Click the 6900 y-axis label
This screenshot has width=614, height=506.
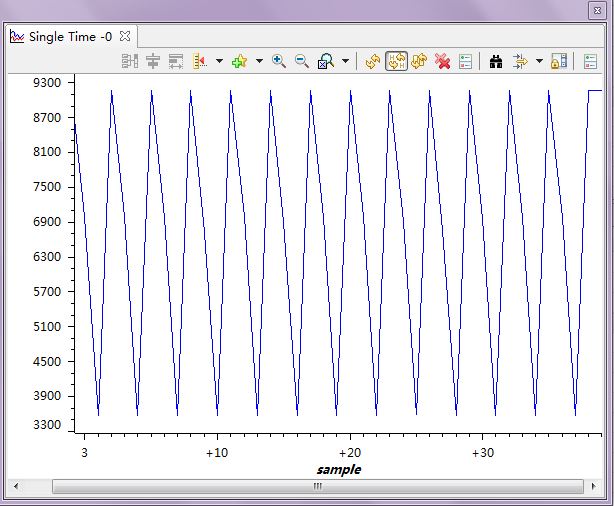[x=47, y=222]
